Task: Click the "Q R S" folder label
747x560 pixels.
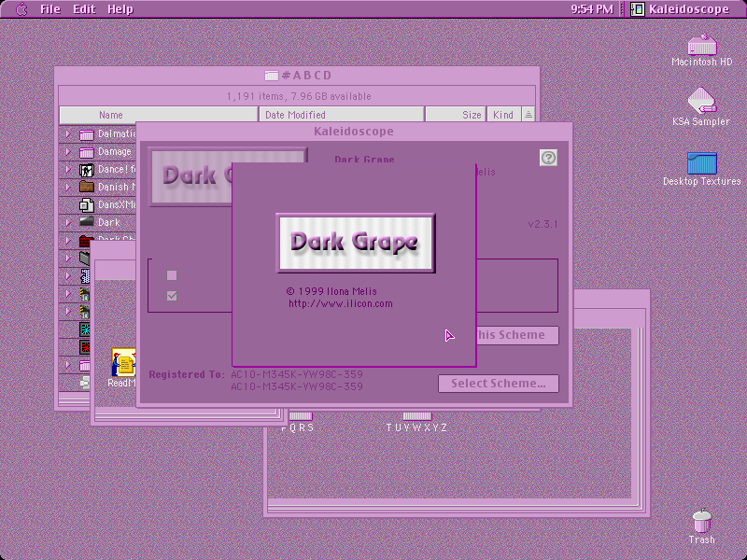Action: (x=298, y=427)
